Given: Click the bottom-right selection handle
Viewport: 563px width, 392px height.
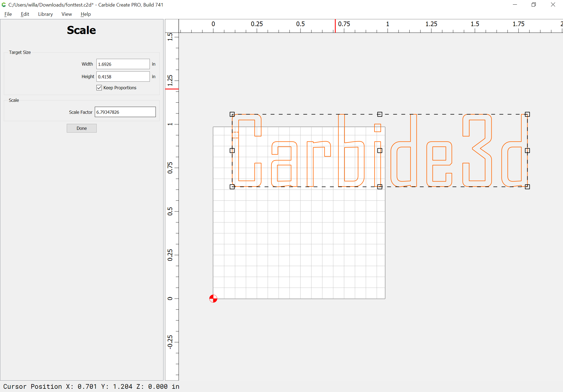Looking at the screenshot, I should (527, 187).
